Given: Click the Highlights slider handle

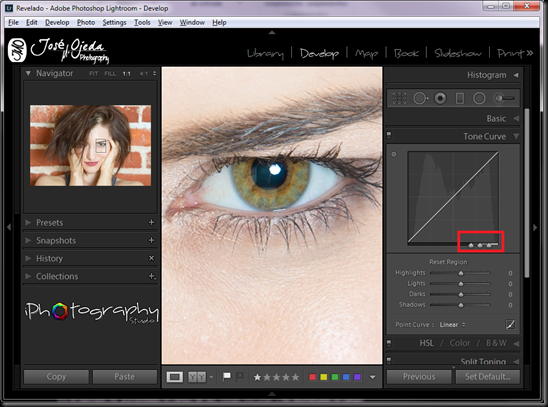Looking at the screenshot, I should (x=461, y=273).
